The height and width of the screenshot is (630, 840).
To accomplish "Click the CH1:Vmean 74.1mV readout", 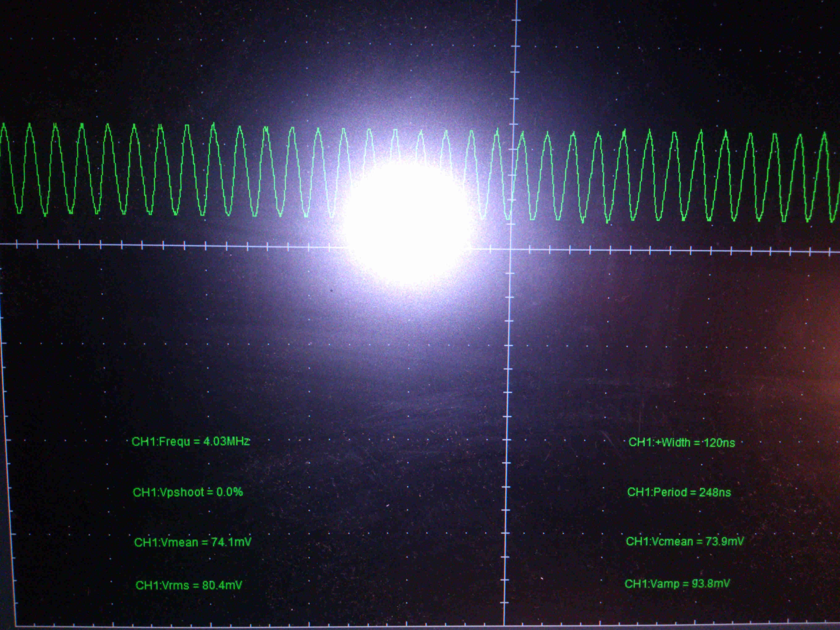I will point(193,542).
